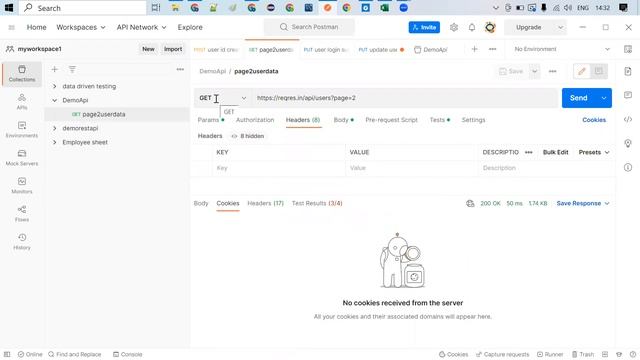Open the environment quick look icon
640x360 pixels.
(x=628, y=49)
